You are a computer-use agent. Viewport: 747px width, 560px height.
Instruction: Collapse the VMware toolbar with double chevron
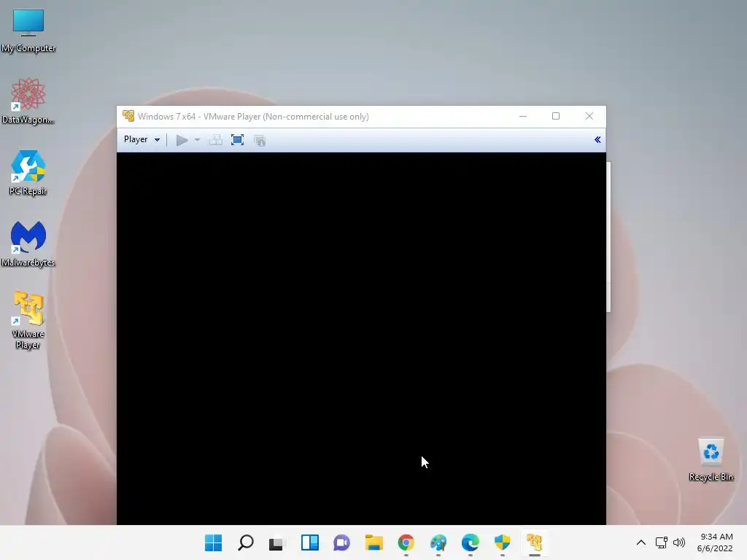tap(597, 139)
